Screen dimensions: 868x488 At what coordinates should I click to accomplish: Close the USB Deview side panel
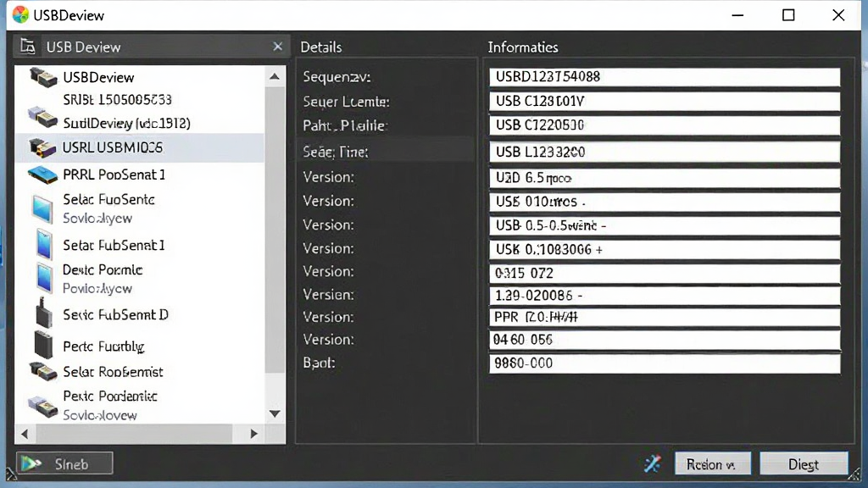point(278,47)
